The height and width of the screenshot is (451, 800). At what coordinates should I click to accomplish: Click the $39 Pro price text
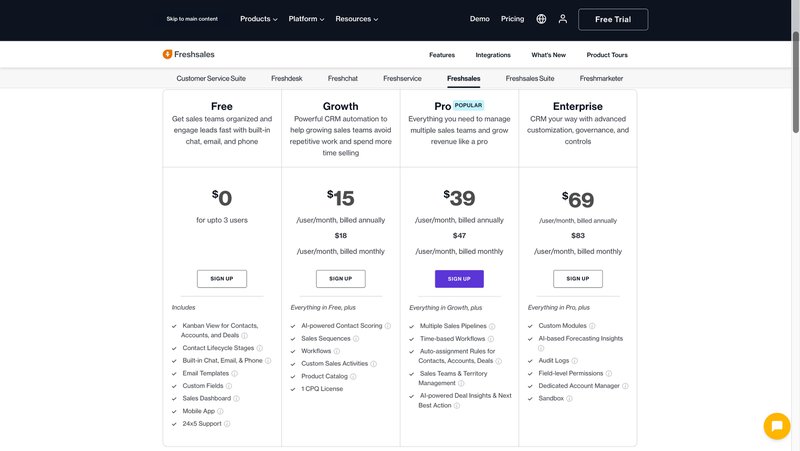tap(459, 198)
